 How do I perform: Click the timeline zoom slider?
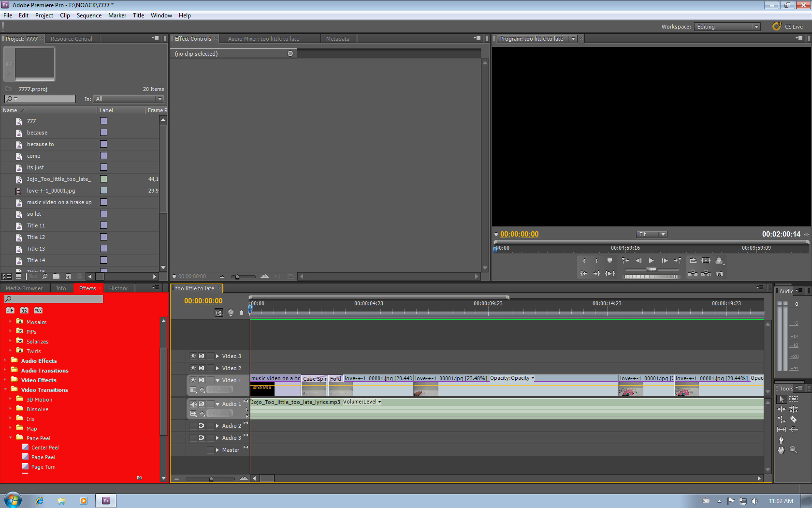(x=211, y=479)
